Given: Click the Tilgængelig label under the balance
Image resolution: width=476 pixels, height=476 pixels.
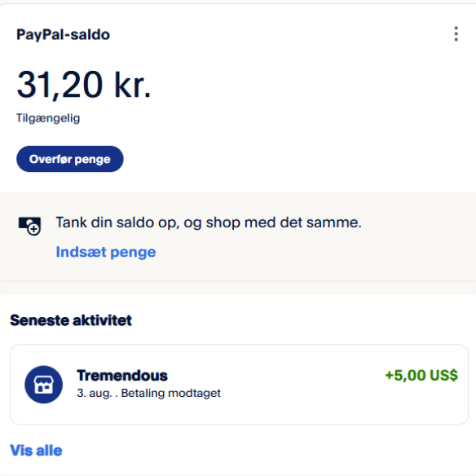Looking at the screenshot, I should click(x=48, y=118).
